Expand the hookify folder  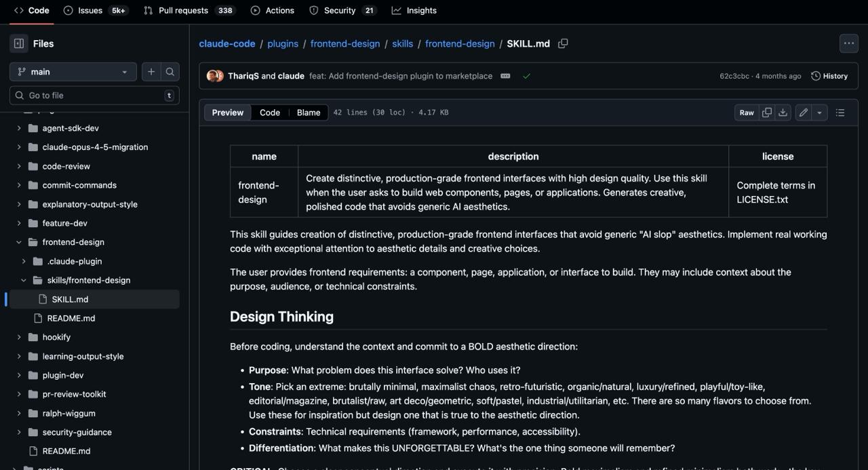coord(19,337)
